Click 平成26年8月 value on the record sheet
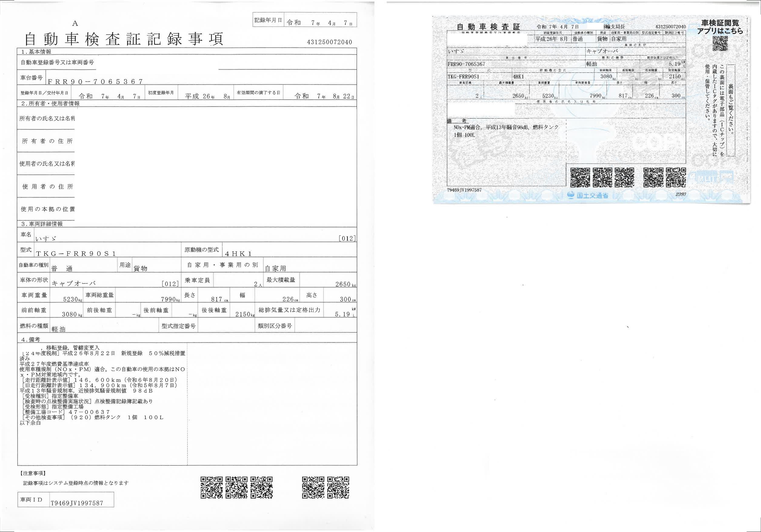 (x=208, y=96)
